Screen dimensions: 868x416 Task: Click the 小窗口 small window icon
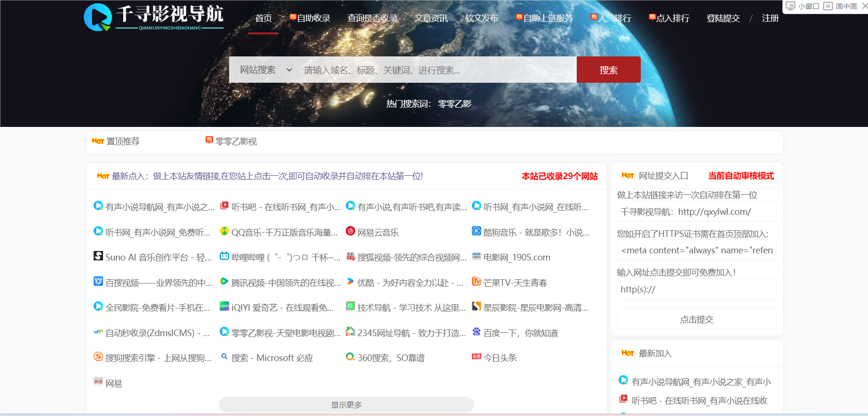click(x=790, y=6)
